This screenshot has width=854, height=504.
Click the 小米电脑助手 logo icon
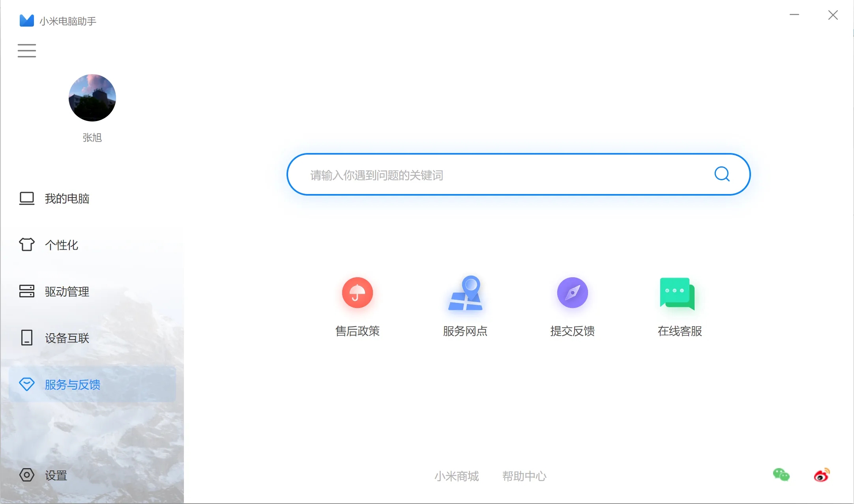coord(26,20)
